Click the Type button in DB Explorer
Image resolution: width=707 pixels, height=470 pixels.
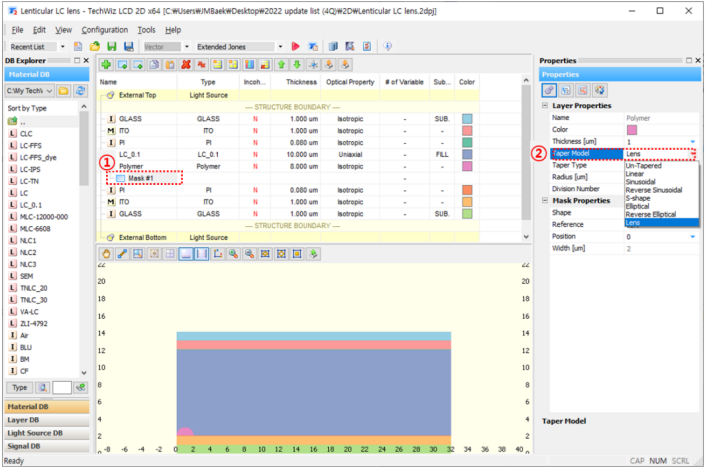coord(19,387)
